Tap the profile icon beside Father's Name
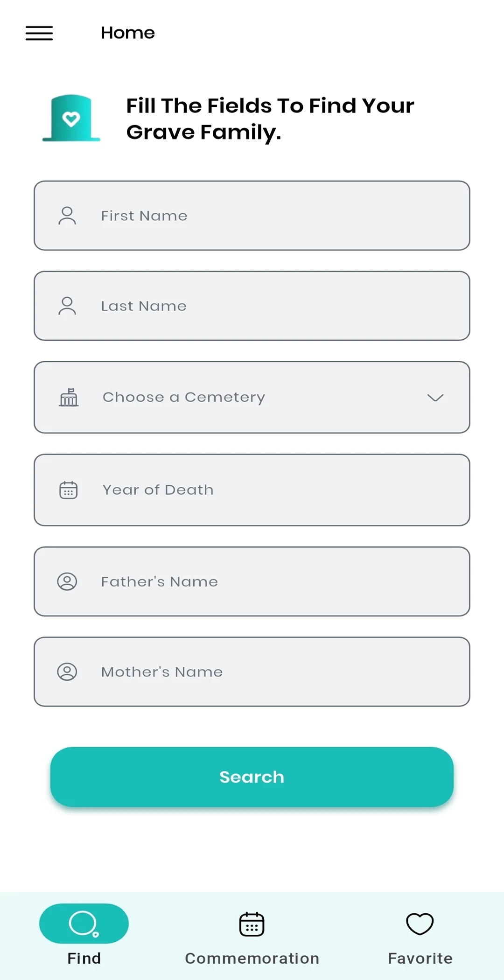 67,581
